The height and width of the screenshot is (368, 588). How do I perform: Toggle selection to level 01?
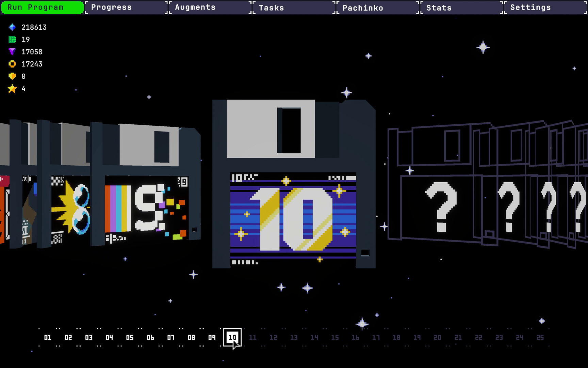[48, 337]
